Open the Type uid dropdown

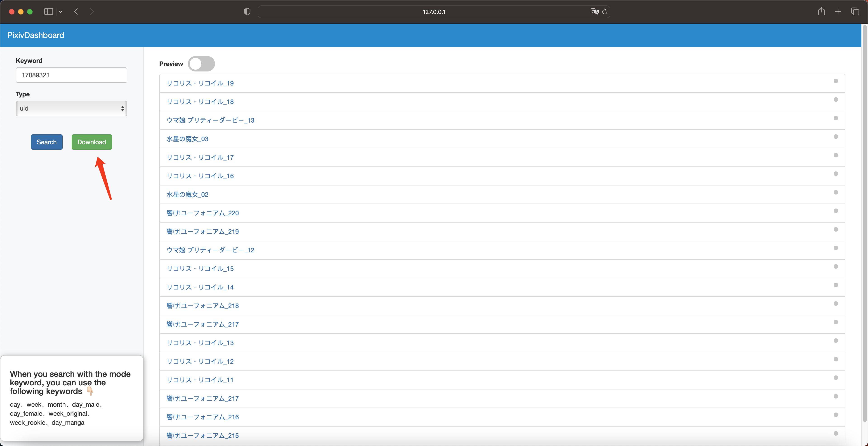tap(71, 109)
